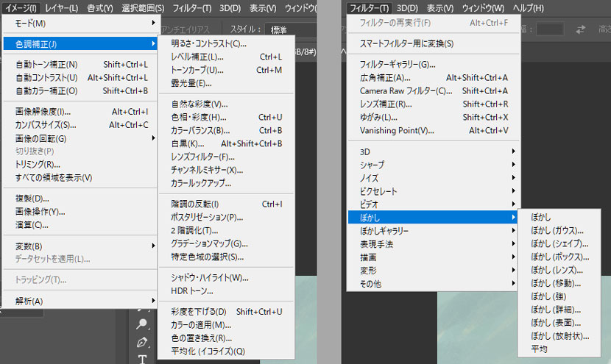
Task: Open フィルター(T) menu in right window
Action: click(x=369, y=8)
